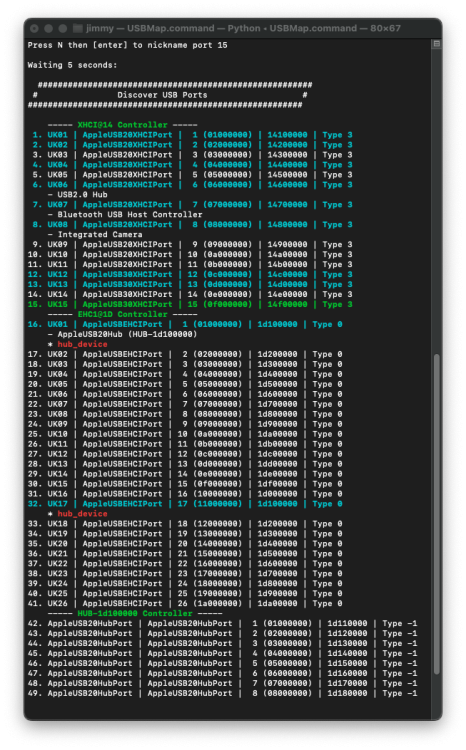Screen dimensions: 466x750
Task: Click the green zoom window button
Action: [x=63, y=28]
